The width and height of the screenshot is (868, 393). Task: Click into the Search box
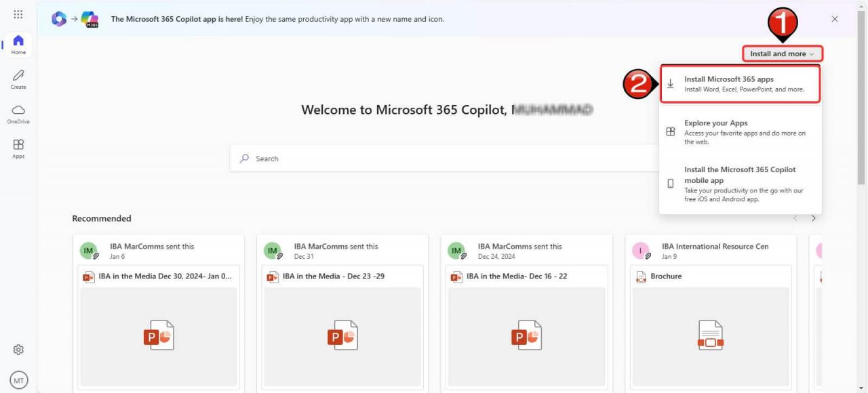tap(444, 159)
